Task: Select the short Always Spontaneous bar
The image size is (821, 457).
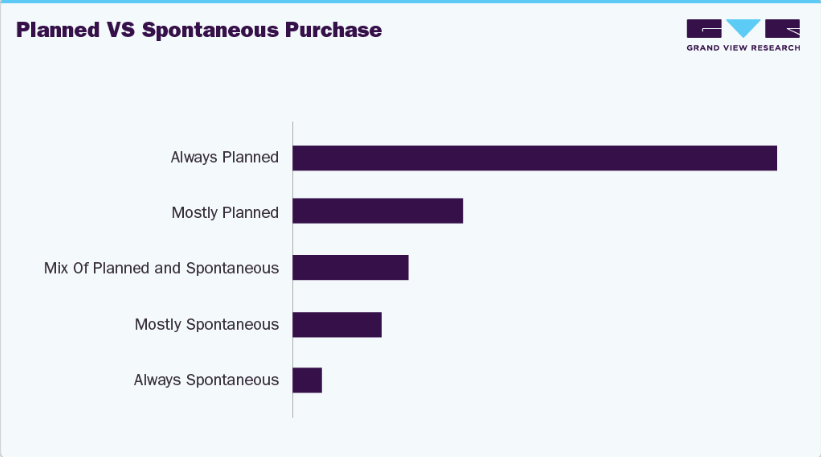Action: [307, 380]
